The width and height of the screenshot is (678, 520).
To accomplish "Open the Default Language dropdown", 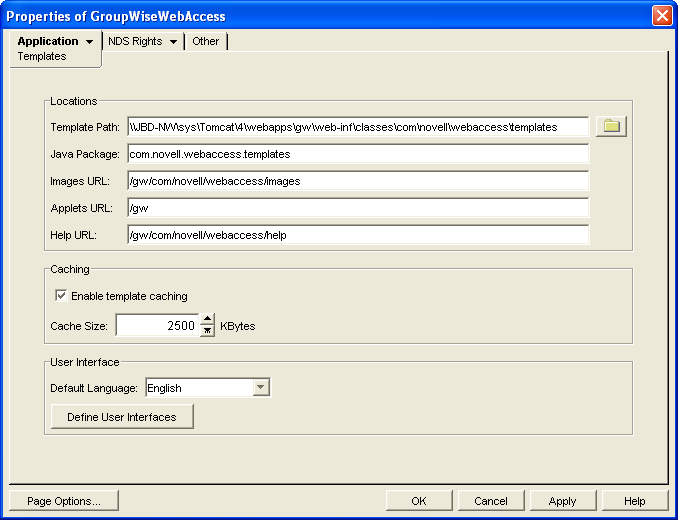I will pyautogui.click(x=261, y=387).
